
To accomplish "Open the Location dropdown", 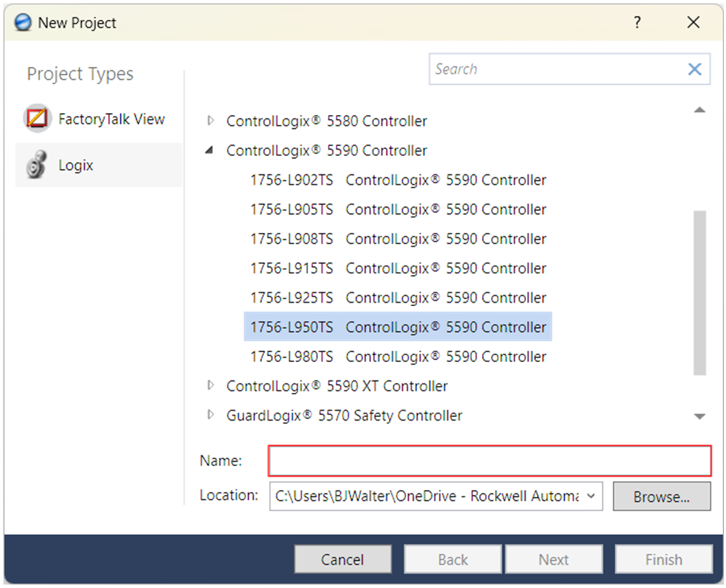I will pyautogui.click(x=592, y=496).
